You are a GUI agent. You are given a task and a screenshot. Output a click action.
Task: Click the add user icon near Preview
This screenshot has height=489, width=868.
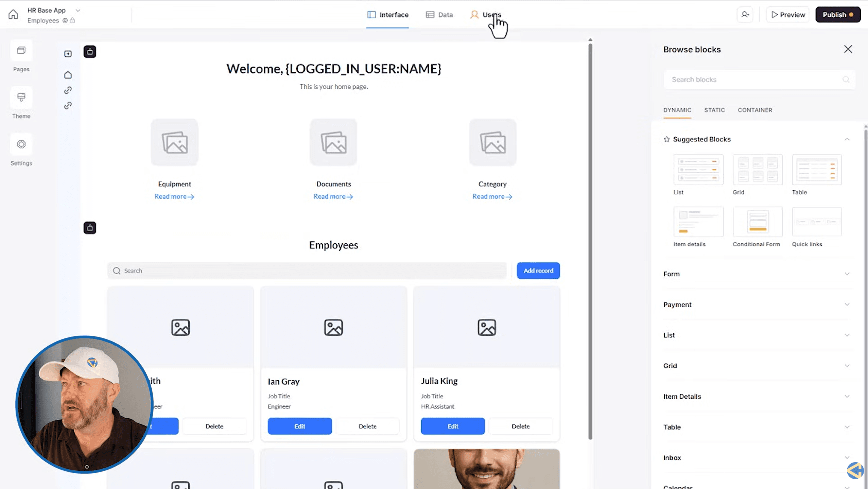[745, 14]
